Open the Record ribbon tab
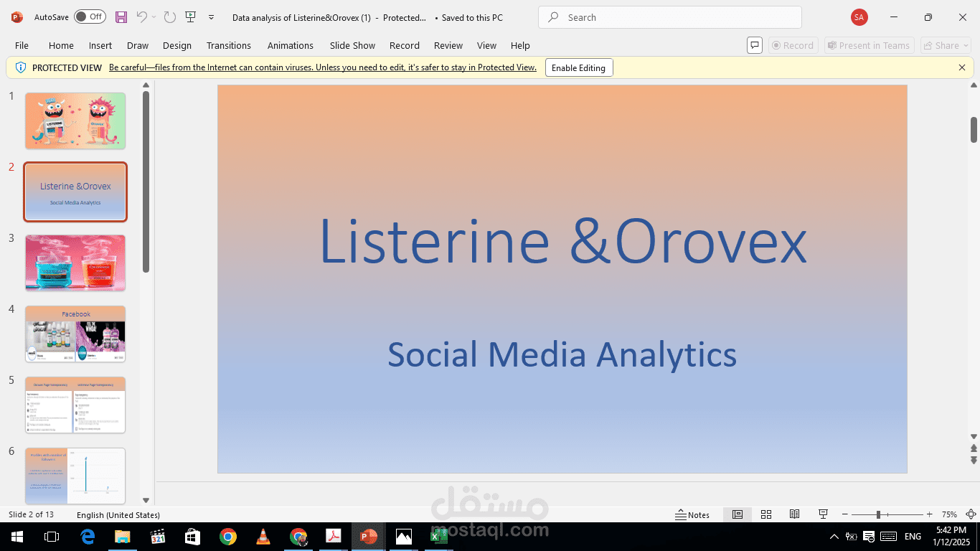Image resolution: width=980 pixels, height=551 pixels. click(405, 45)
